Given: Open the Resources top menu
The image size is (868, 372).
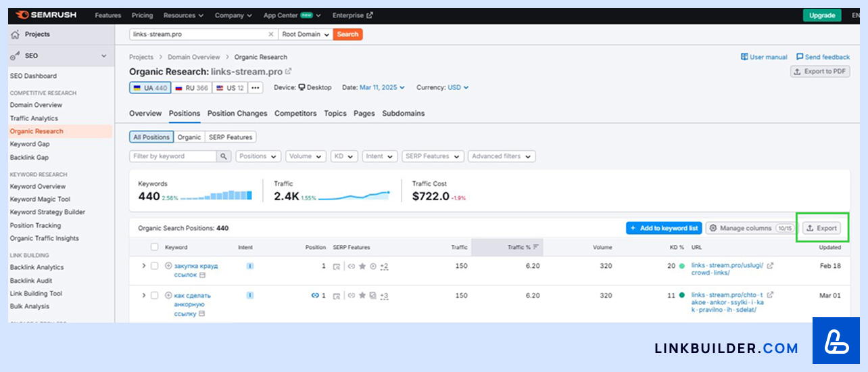Looking at the screenshot, I should pos(183,15).
